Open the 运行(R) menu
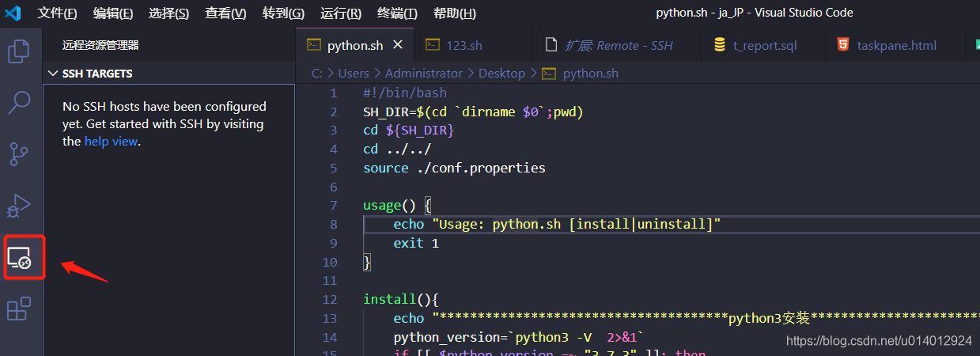This screenshot has width=980, height=356. click(341, 13)
